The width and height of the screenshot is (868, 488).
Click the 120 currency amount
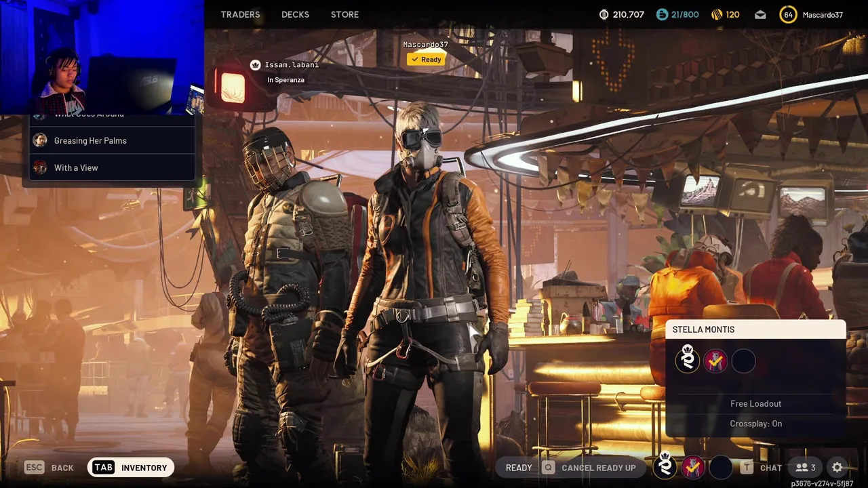pos(732,14)
